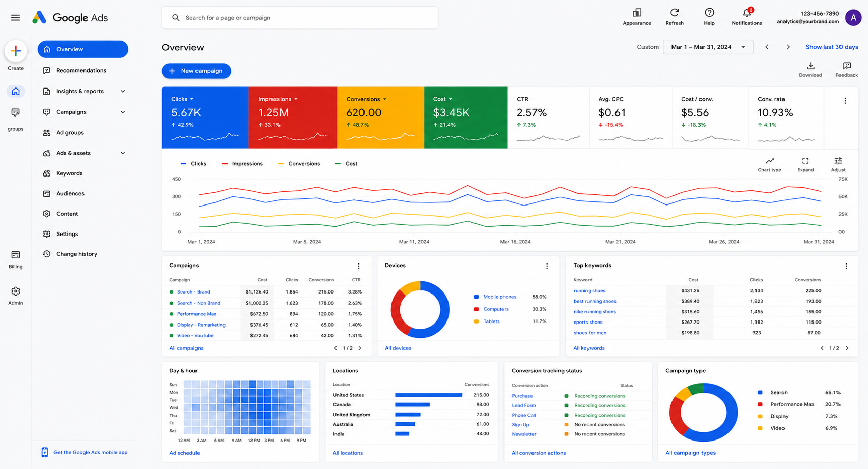Go to next page of Campaigns card

point(360,348)
